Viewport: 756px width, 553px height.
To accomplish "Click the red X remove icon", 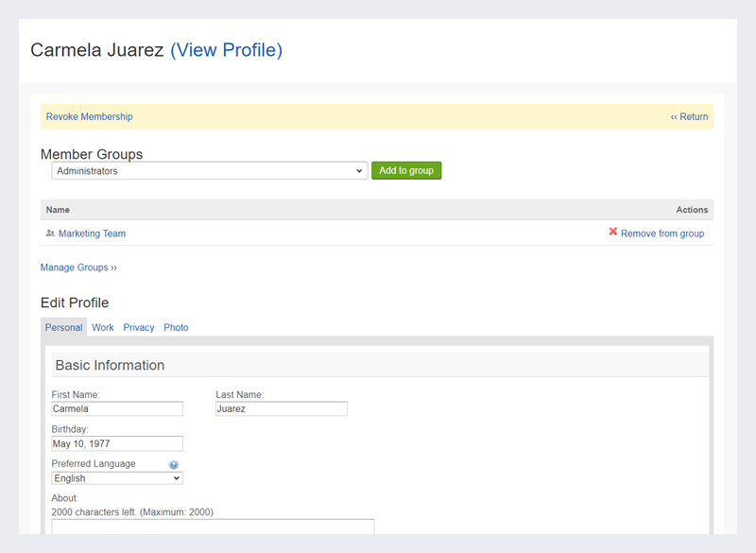I will pyautogui.click(x=612, y=232).
